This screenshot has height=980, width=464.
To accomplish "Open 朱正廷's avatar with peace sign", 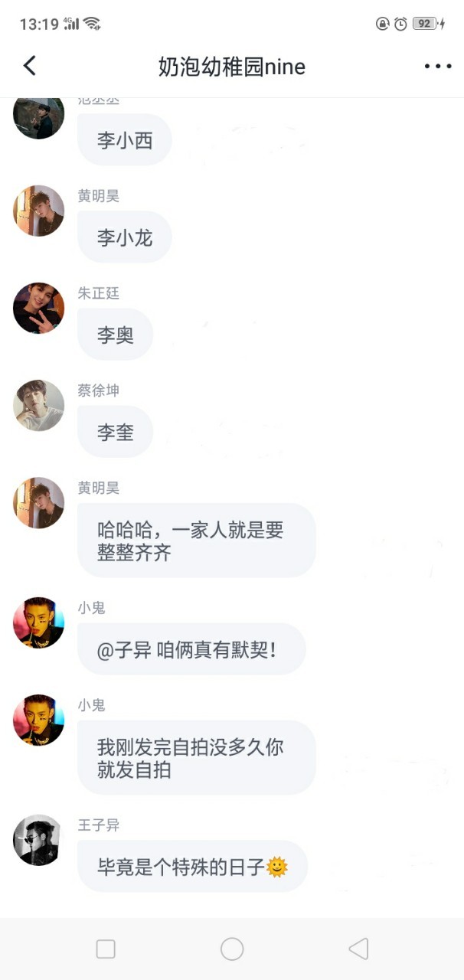I will pos(38,308).
